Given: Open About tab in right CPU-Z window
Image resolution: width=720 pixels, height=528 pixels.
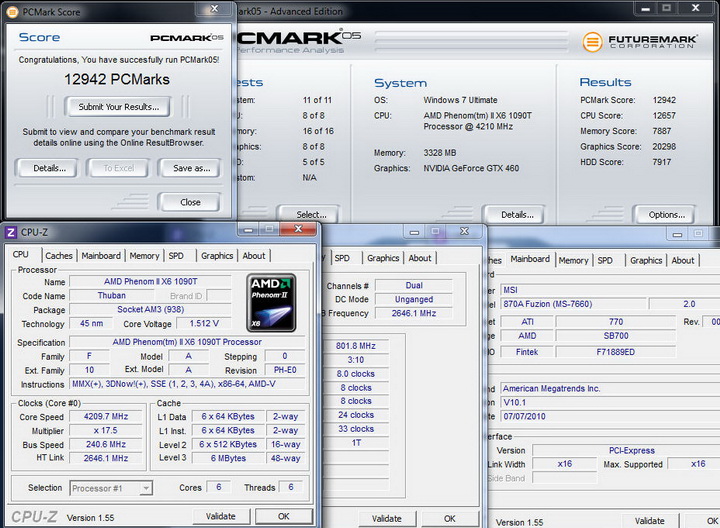Looking at the screenshot, I should [683, 260].
